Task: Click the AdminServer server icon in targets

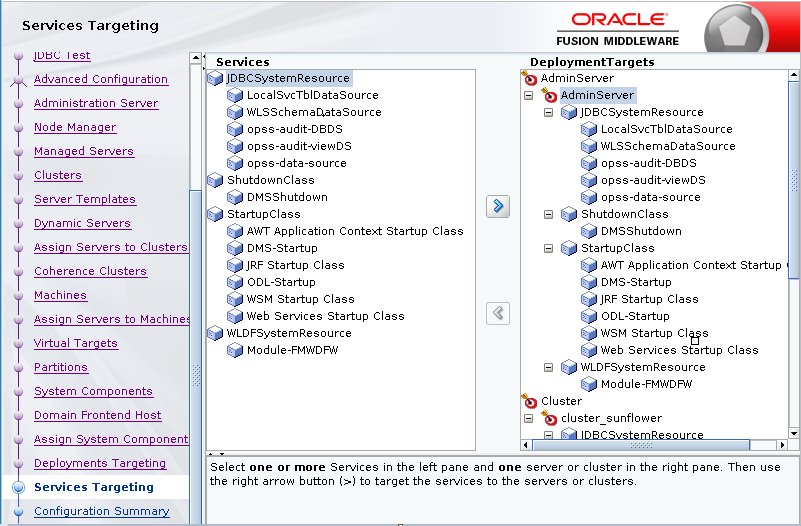Action: [549, 95]
